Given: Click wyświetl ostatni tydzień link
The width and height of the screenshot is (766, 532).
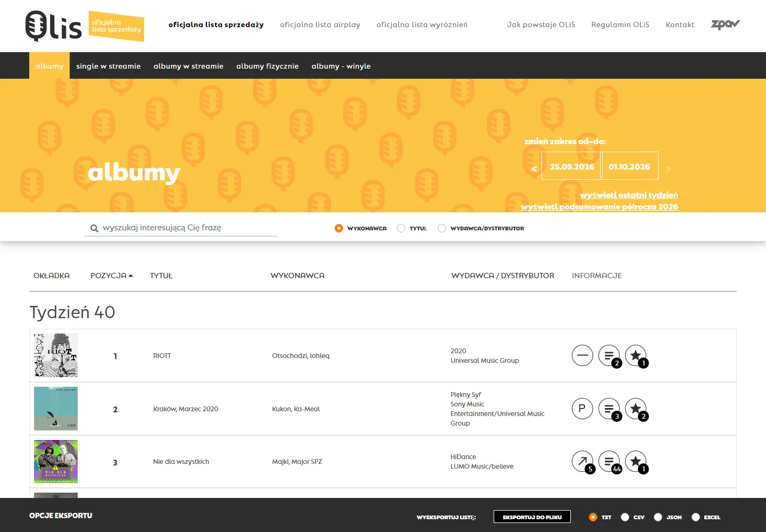Looking at the screenshot, I should (x=629, y=195).
